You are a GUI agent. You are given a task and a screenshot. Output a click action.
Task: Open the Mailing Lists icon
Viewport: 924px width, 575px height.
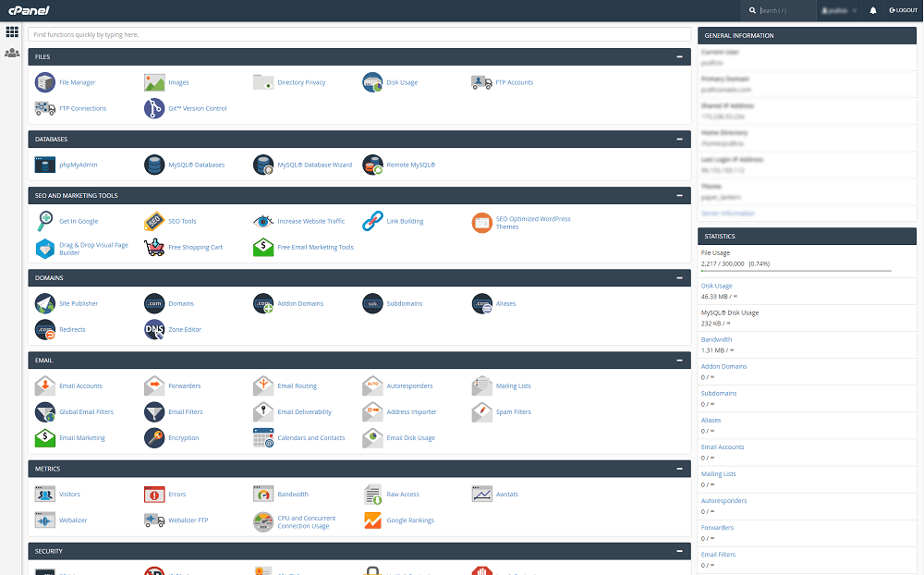point(481,385)
